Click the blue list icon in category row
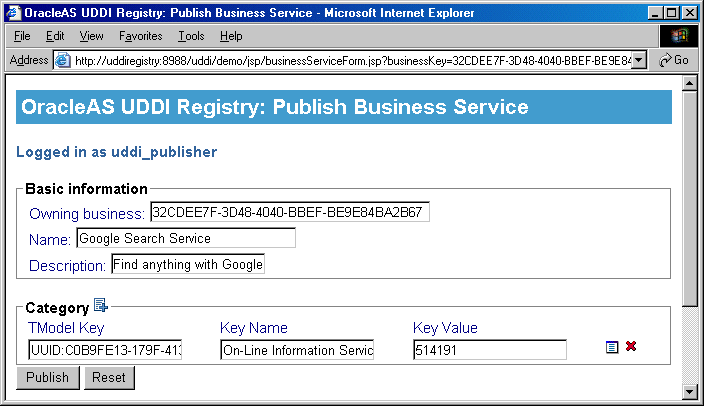 coord(612,347)
